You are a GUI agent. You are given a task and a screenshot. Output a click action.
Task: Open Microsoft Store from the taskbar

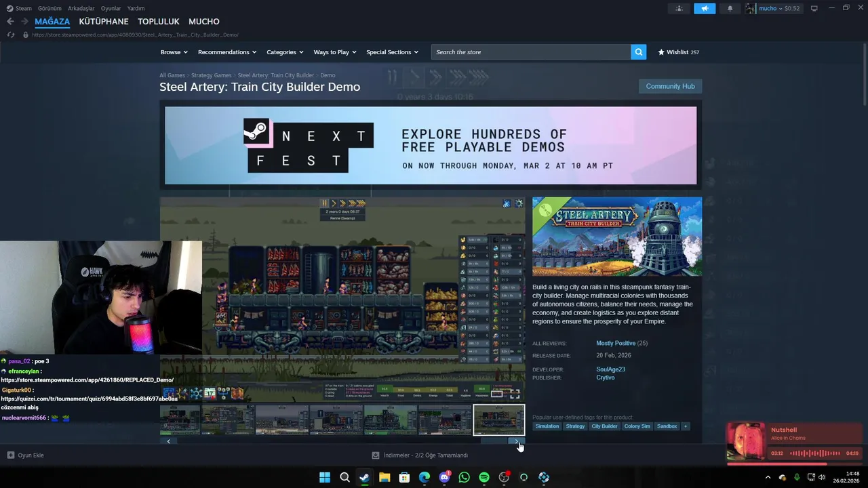(404, 477)
